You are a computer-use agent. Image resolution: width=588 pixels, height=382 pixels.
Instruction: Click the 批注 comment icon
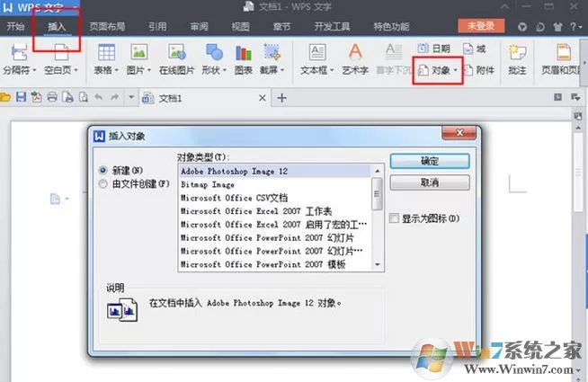click(x=517, y=52)
